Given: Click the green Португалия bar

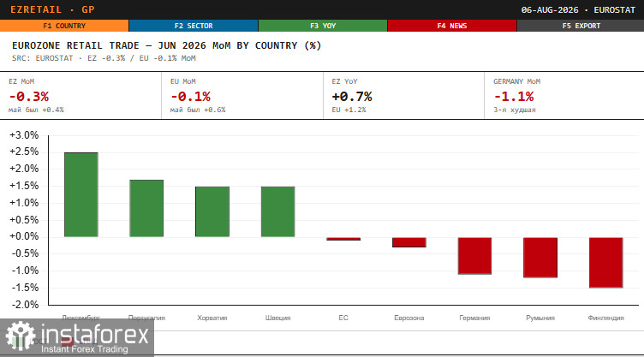Looking at the screenshot, I should (146, 208).
